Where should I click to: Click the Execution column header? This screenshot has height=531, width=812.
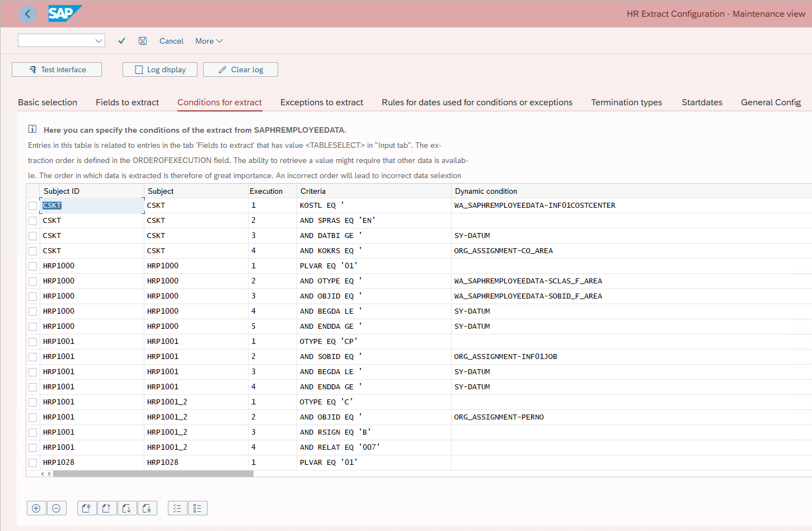[x=271, y=191]
